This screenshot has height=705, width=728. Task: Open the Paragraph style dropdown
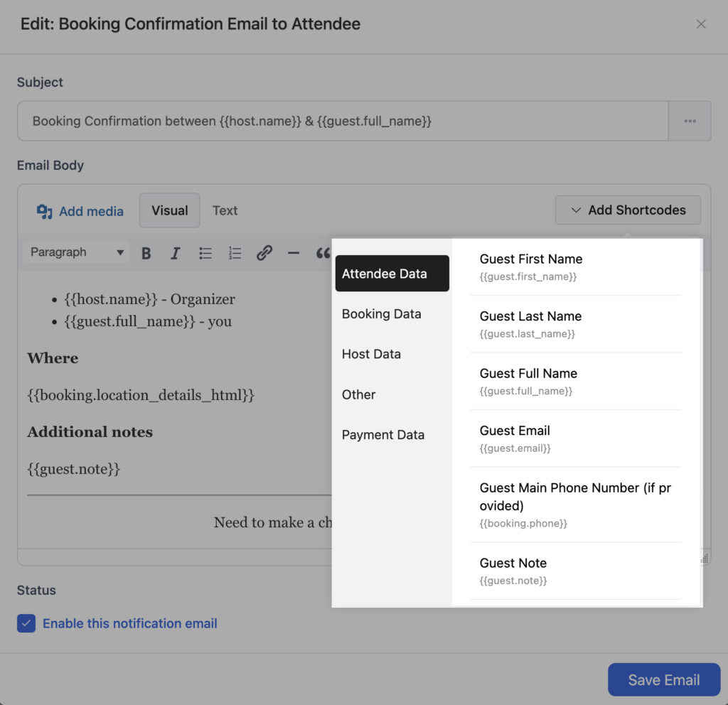[75, 252]
